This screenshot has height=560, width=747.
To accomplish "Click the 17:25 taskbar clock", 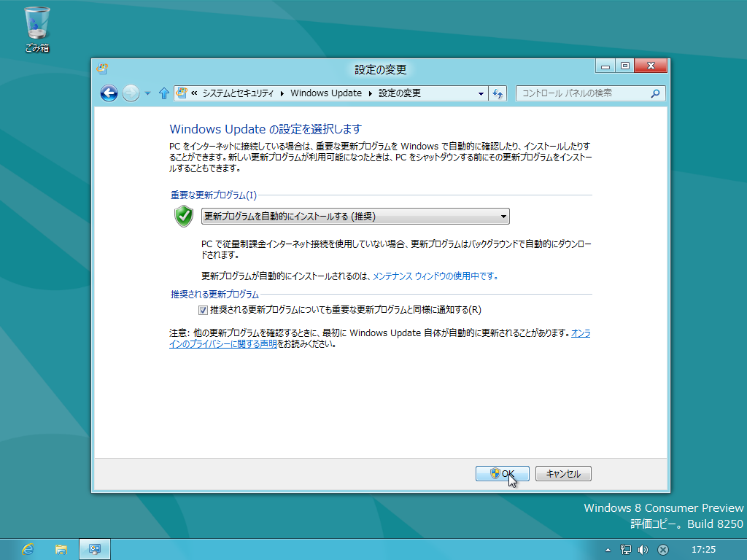I will (x=703, y=550).
